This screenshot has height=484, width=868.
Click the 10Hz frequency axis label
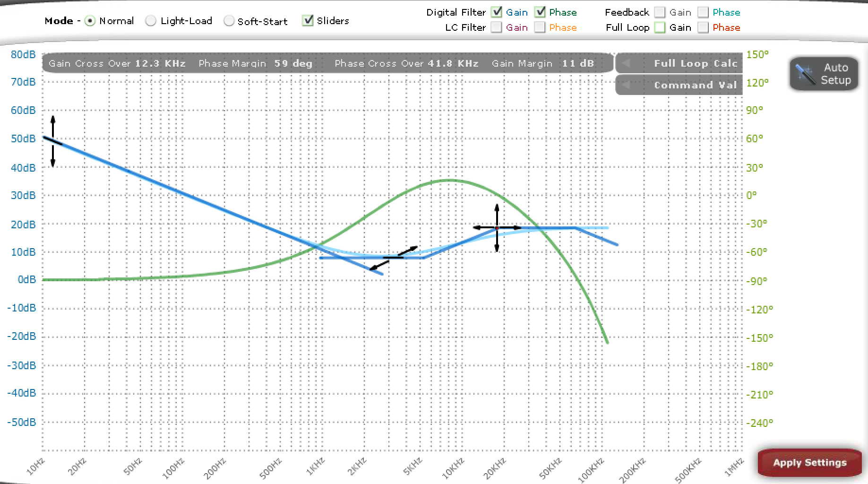[35, 466]
